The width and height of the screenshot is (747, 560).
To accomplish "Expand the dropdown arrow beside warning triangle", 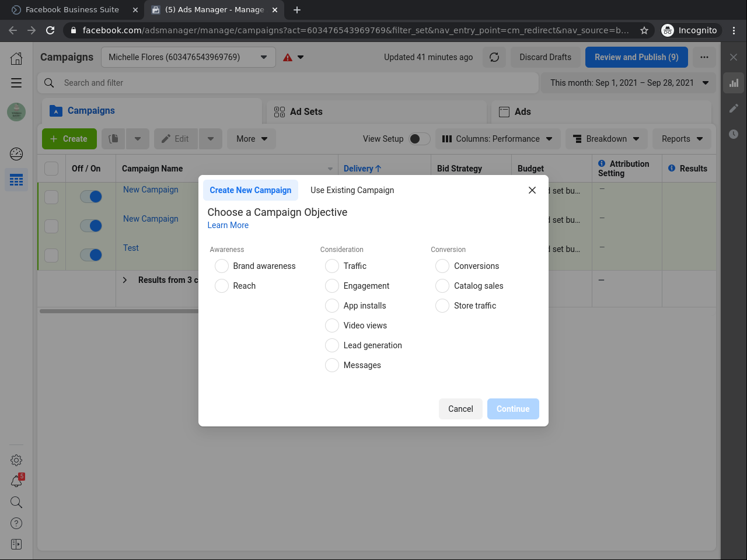I will 301,57.
